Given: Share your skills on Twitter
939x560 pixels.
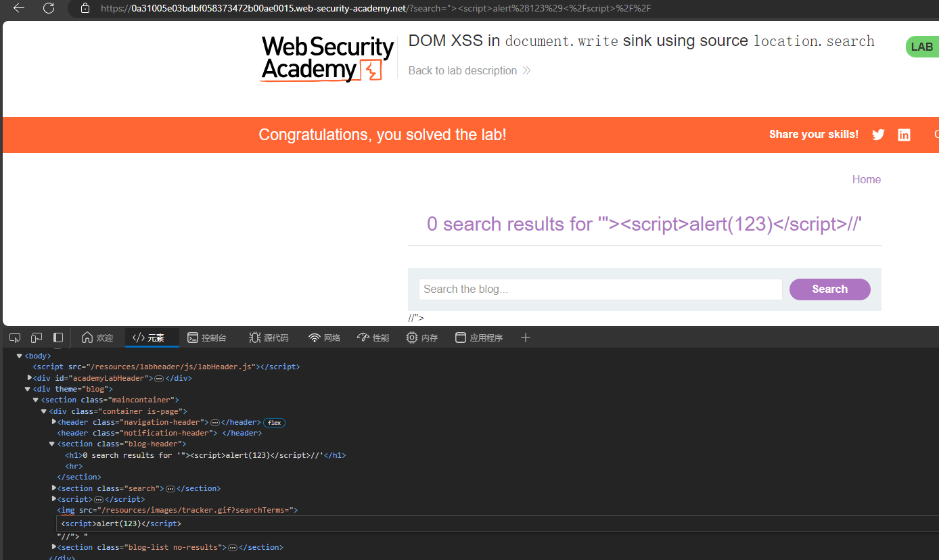Looking at the screenshot, I should 878,135.
